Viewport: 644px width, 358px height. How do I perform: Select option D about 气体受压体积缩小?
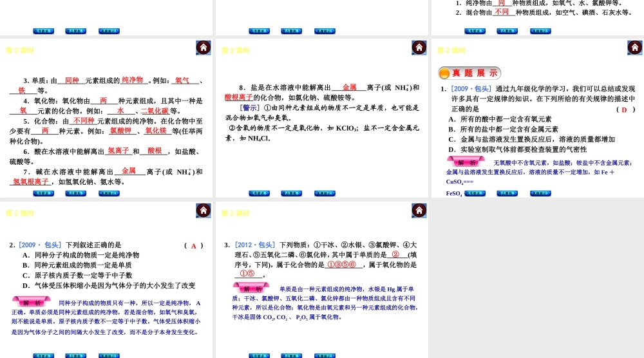pos(109,286)
